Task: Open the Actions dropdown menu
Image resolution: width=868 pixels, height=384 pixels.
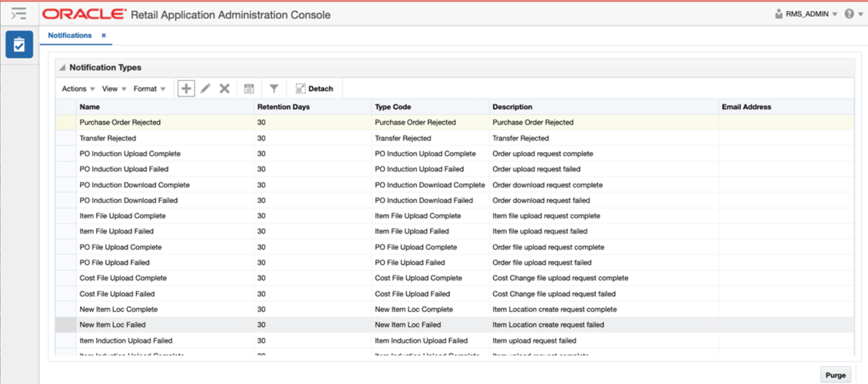Action: [78, 89]
